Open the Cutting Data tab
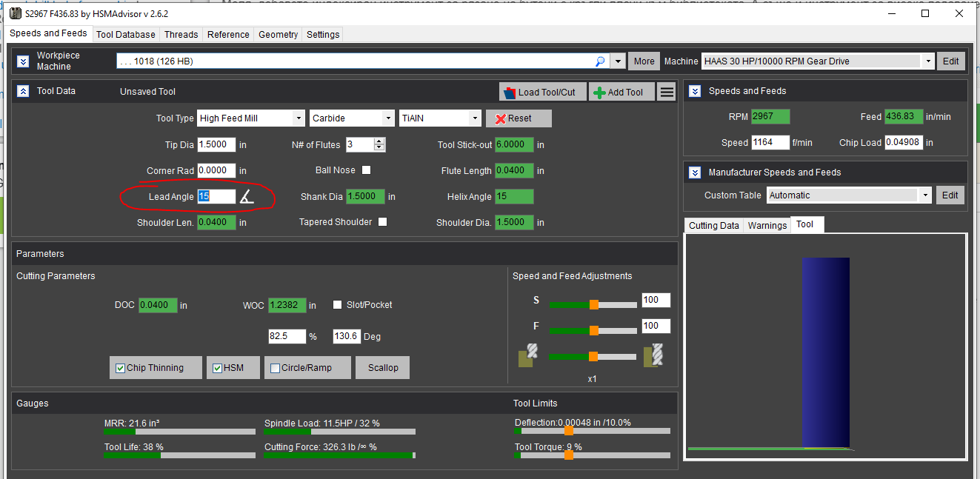 [x=713, y=226]
